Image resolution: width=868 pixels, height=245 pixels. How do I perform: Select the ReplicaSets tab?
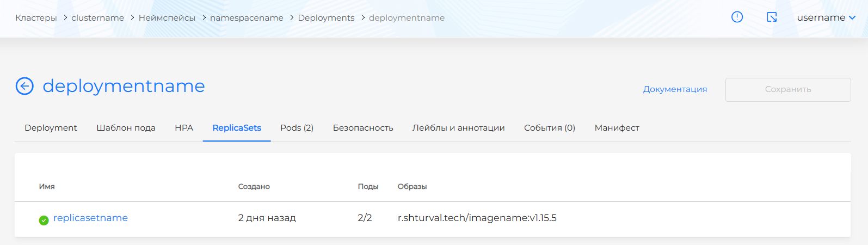[x=237, y=128]
